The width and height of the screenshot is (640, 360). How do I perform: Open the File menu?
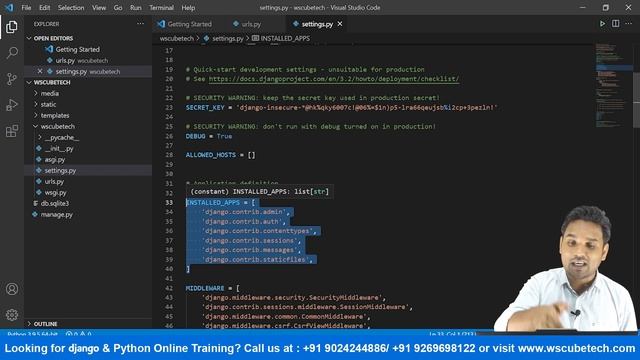pyautogui.click(x=26, y=7)
